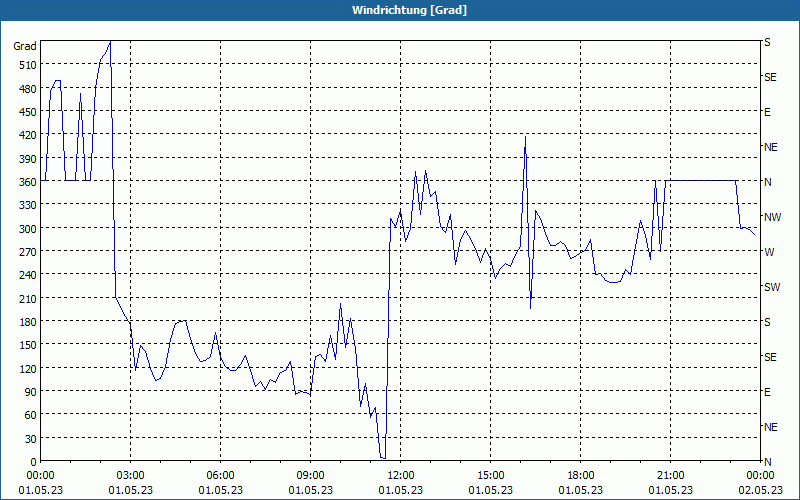The image size is (800, 500).
Task: Click the 120 y-axis label
Action: tap(28, 368)
